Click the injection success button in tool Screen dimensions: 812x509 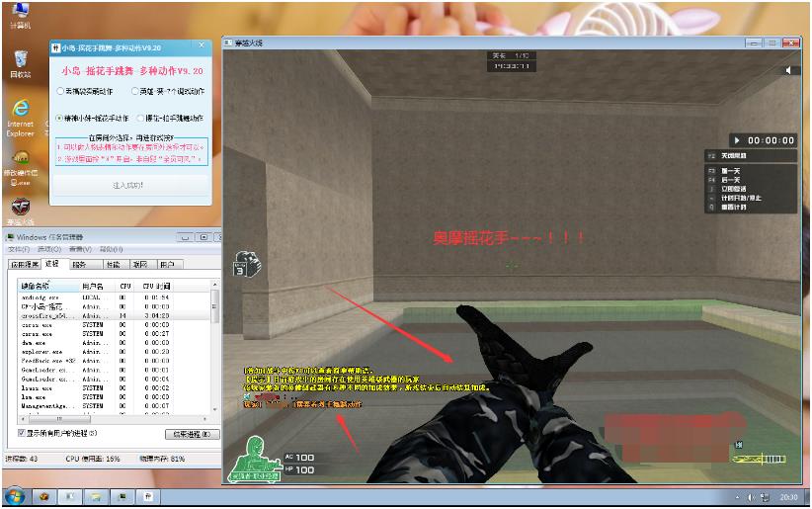point(129,185)
